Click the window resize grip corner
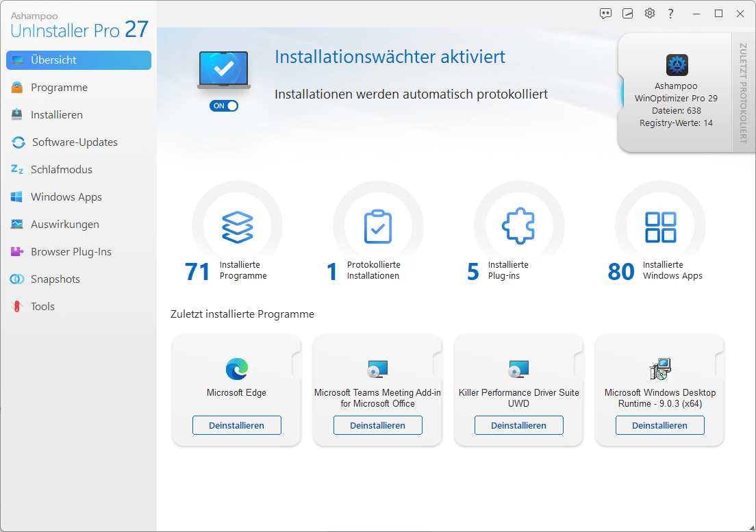The width and height of the screenshot is (756, 532). [x=751, y=528]
